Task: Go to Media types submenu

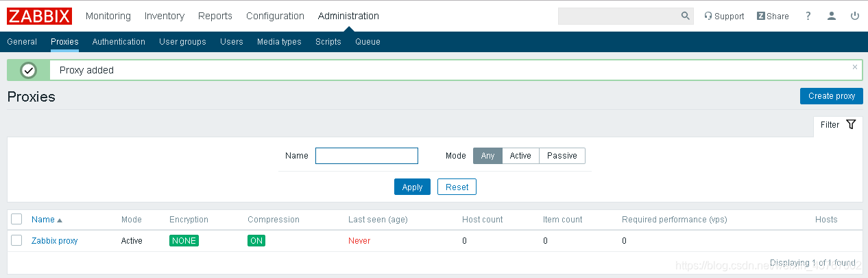Action: pos(279,42)
